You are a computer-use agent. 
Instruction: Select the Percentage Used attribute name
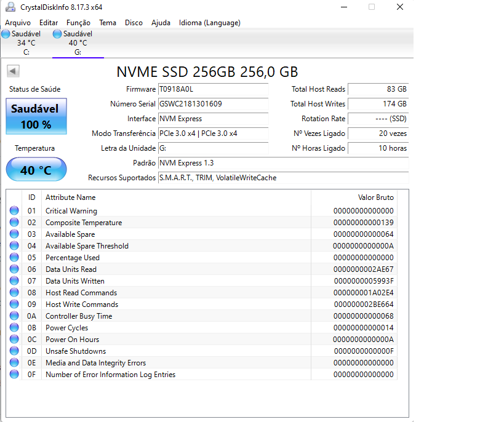[73, 257]
